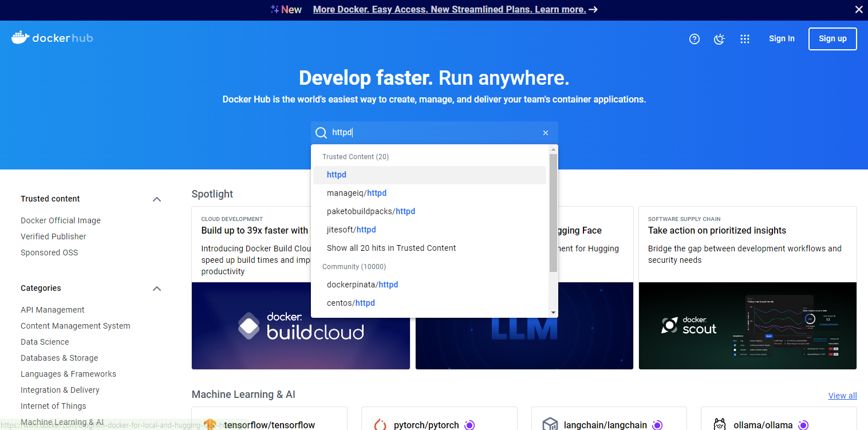Dismiss the top announcement banner
This screenshot has height=430, width=868.
(x=859, y=10)
